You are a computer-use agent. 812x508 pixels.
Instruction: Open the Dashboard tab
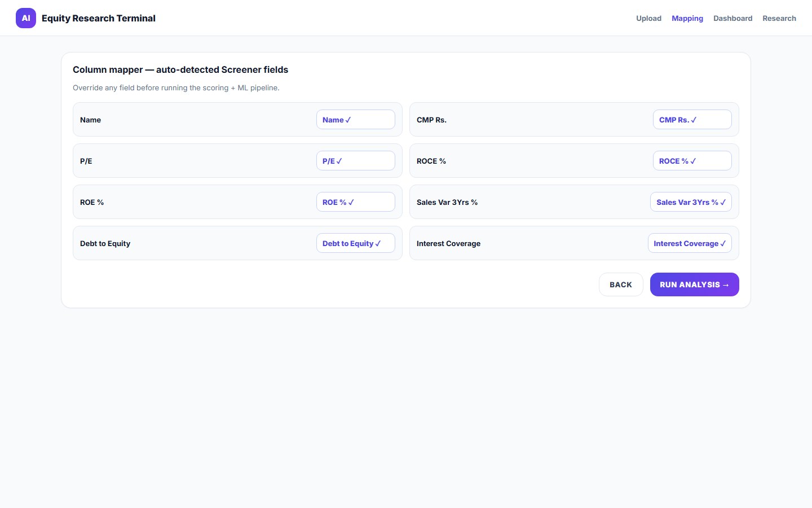click(732, 18)
